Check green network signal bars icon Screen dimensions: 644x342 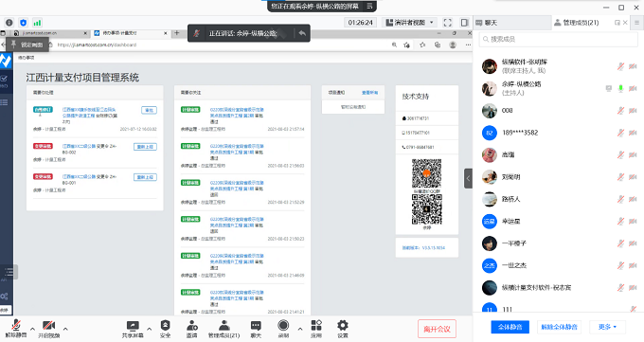click(x=37, y=23)
